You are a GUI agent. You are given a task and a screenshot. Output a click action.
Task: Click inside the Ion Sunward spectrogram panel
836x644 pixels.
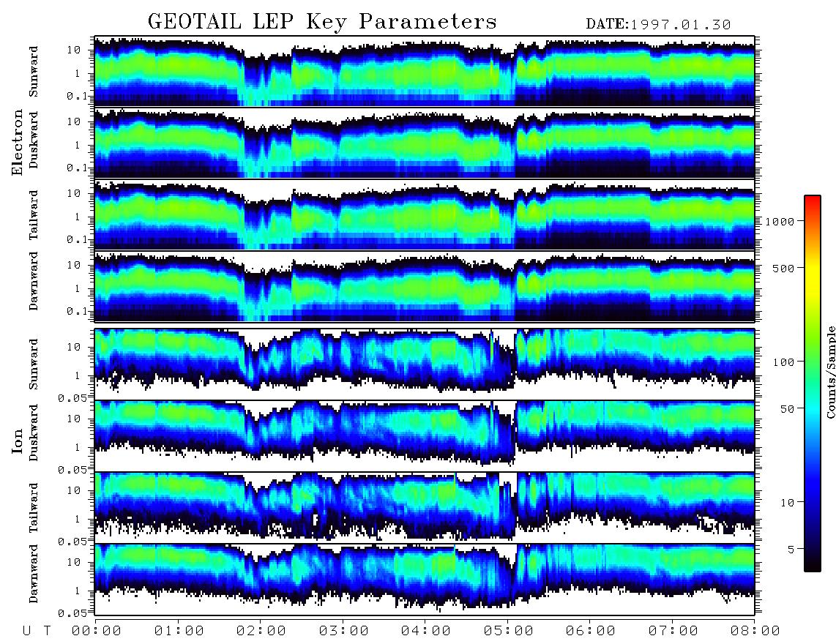pyautogui.click(x=425, y=364)
